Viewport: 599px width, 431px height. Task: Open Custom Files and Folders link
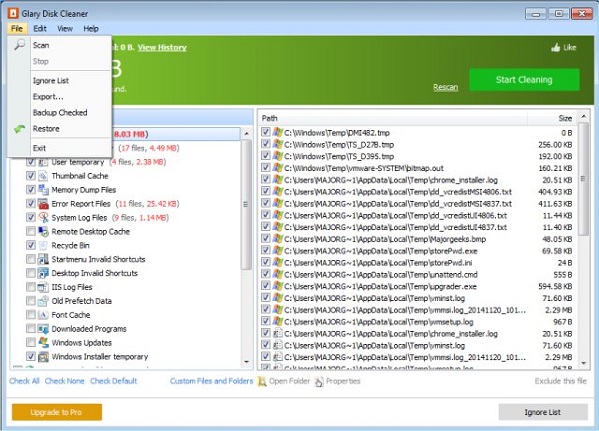pyautogui.click(x=211, y=381)
